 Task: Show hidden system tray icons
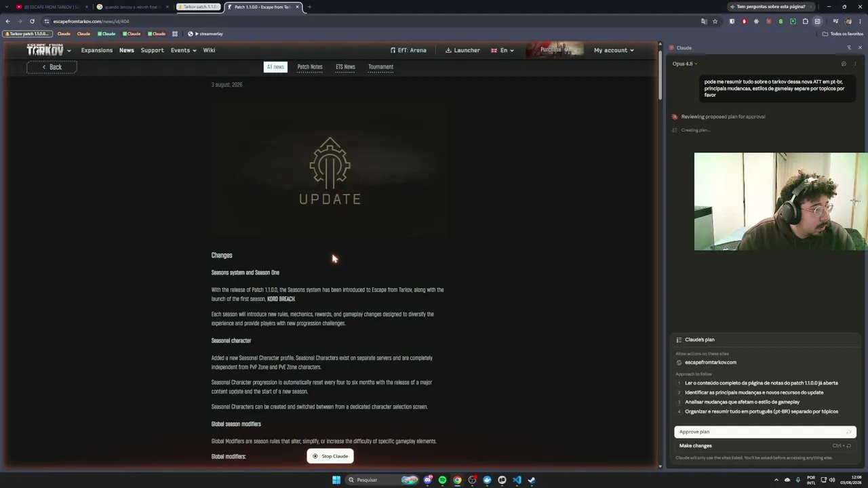pos(776,480)
